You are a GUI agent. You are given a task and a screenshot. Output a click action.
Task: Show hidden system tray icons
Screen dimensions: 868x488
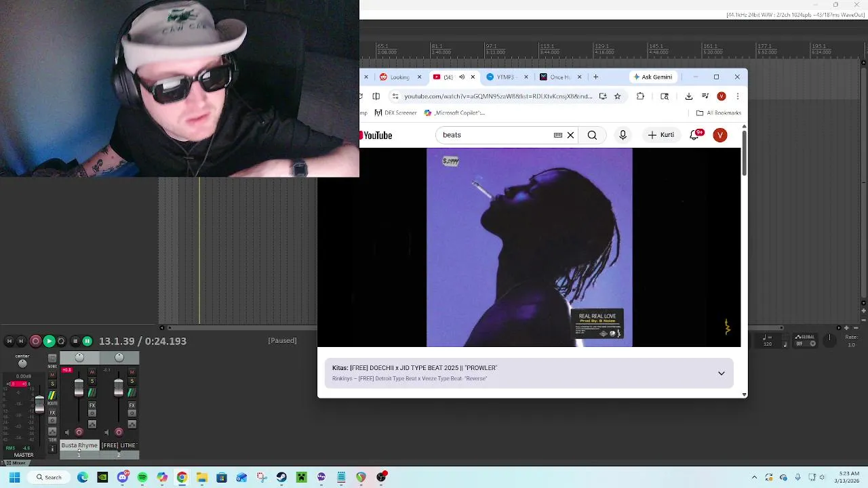(x=754, y=477)
